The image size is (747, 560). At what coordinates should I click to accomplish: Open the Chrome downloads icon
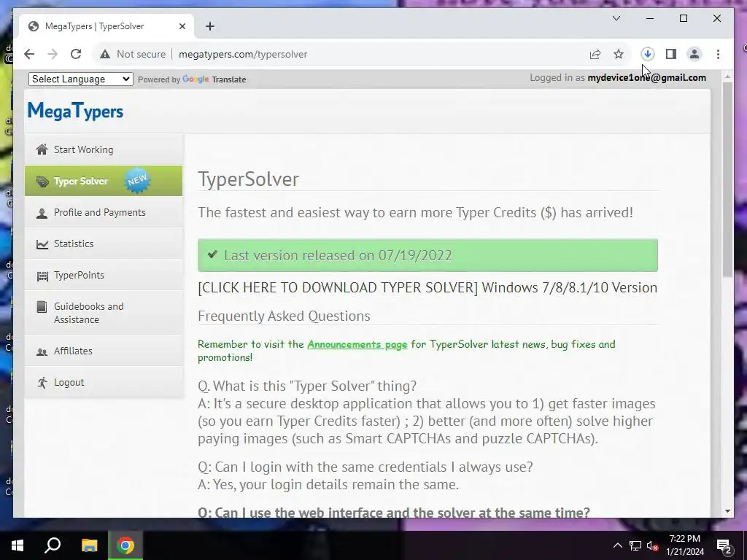(648, 54)
